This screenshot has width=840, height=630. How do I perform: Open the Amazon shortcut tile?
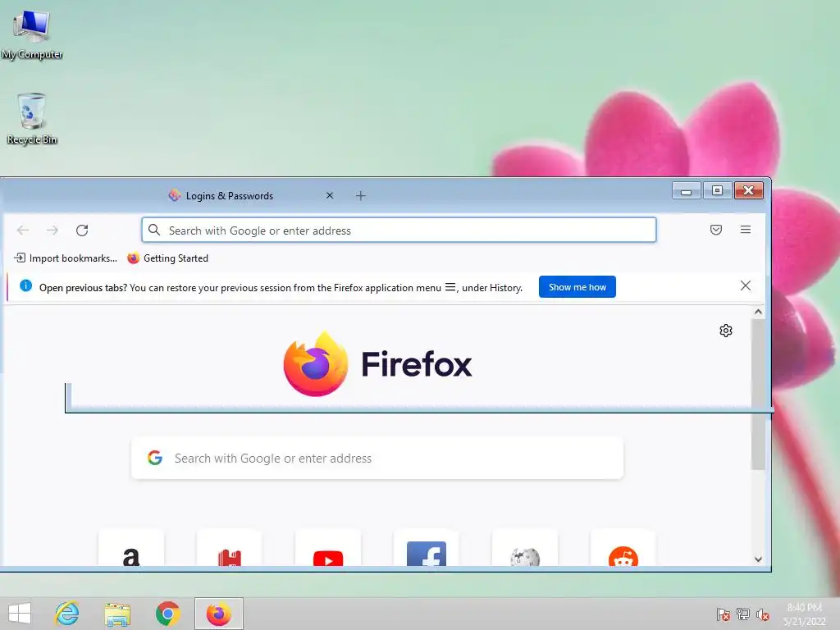coord(131,549)
